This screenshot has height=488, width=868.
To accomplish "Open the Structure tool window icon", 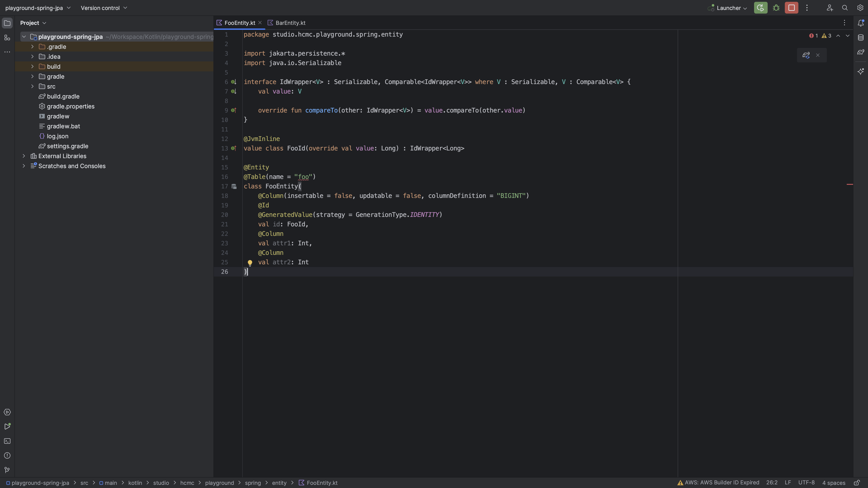I will [x=7, y=38].
